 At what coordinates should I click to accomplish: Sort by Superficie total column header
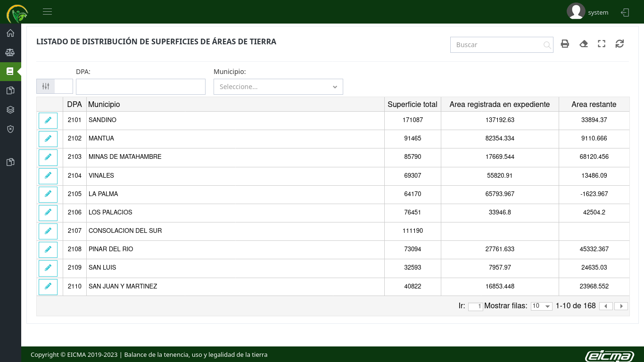tap(412, 104)
